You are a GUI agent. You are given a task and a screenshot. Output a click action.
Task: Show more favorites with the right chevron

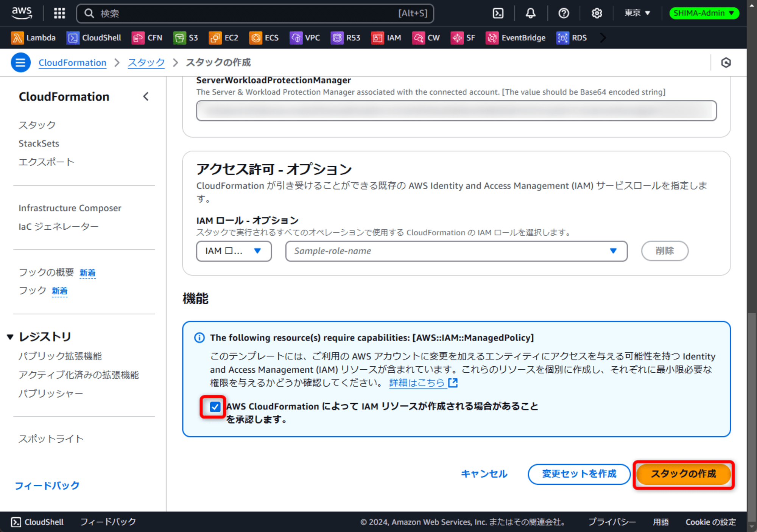(x=603, y=38)
